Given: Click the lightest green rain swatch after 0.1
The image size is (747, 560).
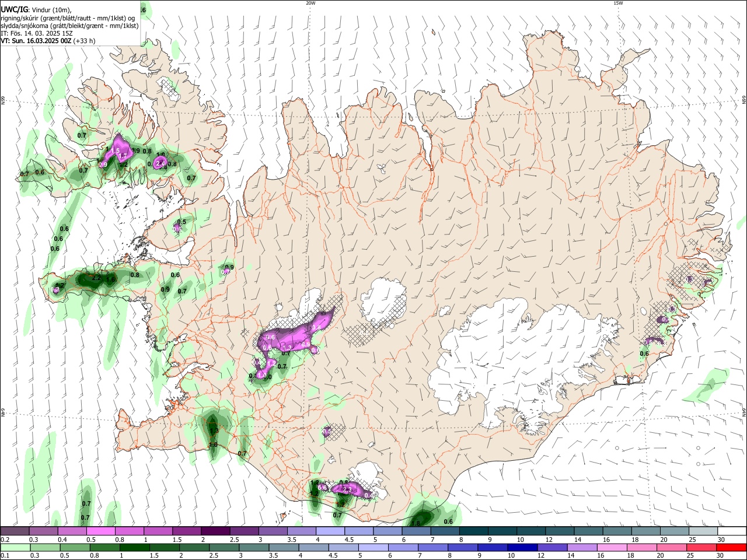Looking at the screenshot, I should (15, 547).
